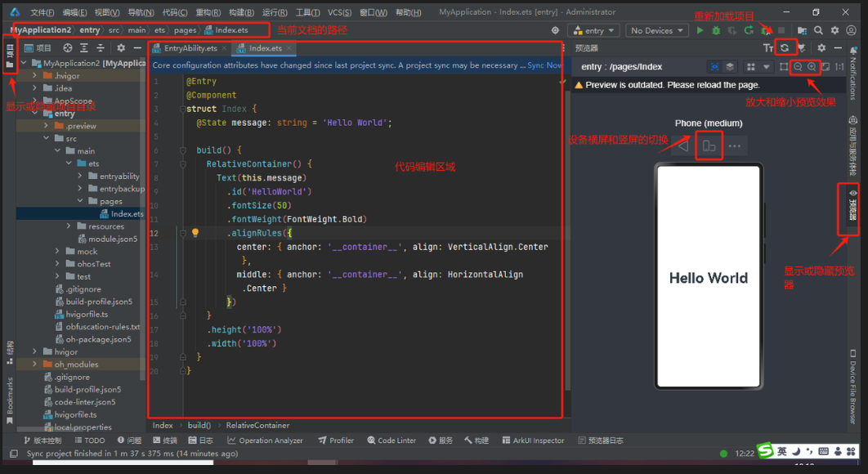Open the search everywhere magnifier icon

pos(818,30)
